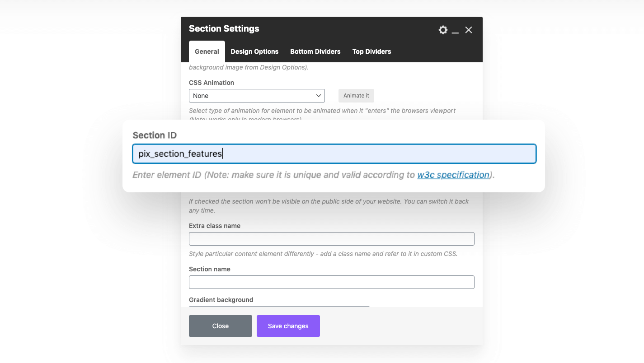Image resolution: width=644 pixels, height=363 pixels.
Task: Switch to the General tab
Action: [x=207, y=51]
